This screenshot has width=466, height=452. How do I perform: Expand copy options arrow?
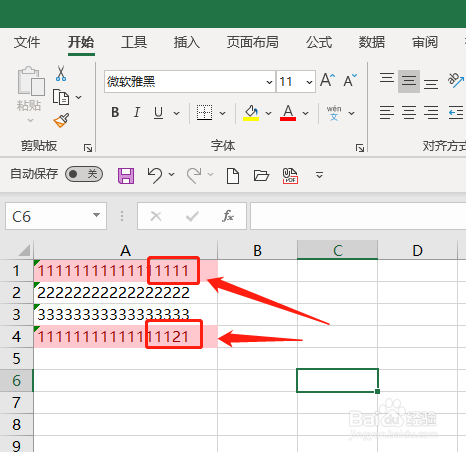point(79,97)
